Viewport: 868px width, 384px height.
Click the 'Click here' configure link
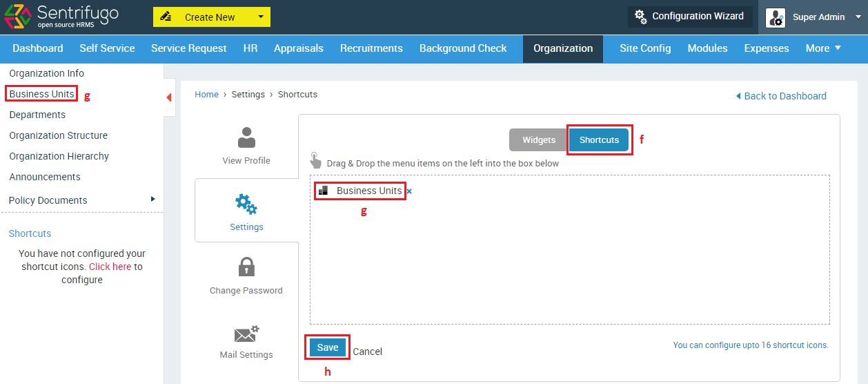(110, 267)
